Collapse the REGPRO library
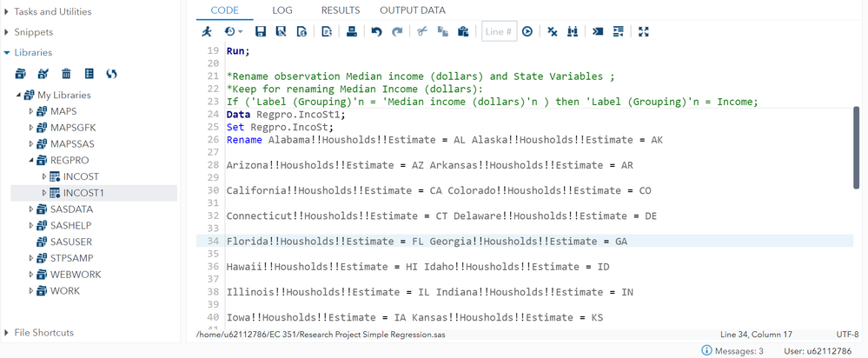The image size is (868, 358). click(31, 161)
